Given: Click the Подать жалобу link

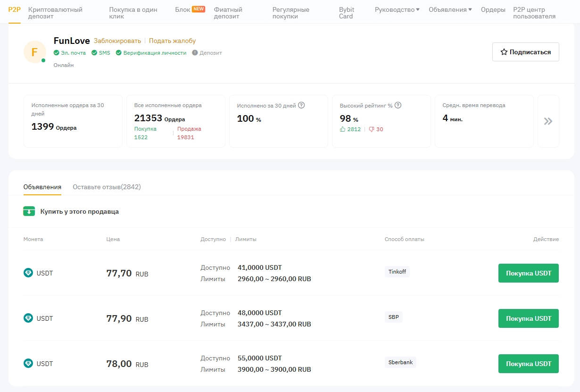Looking at the screenshot, I should [x=172, y=41].
